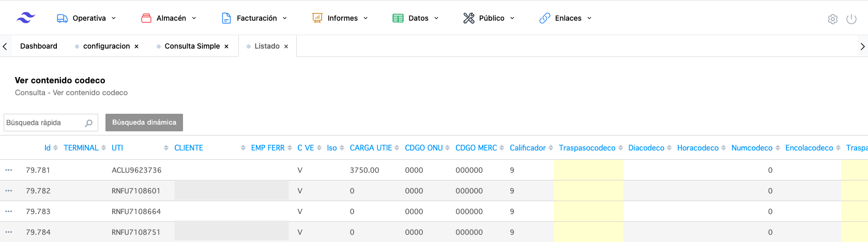Open the Facturación dropdown menu
Screen dimensions: 868x242
[x=254, y=18]
